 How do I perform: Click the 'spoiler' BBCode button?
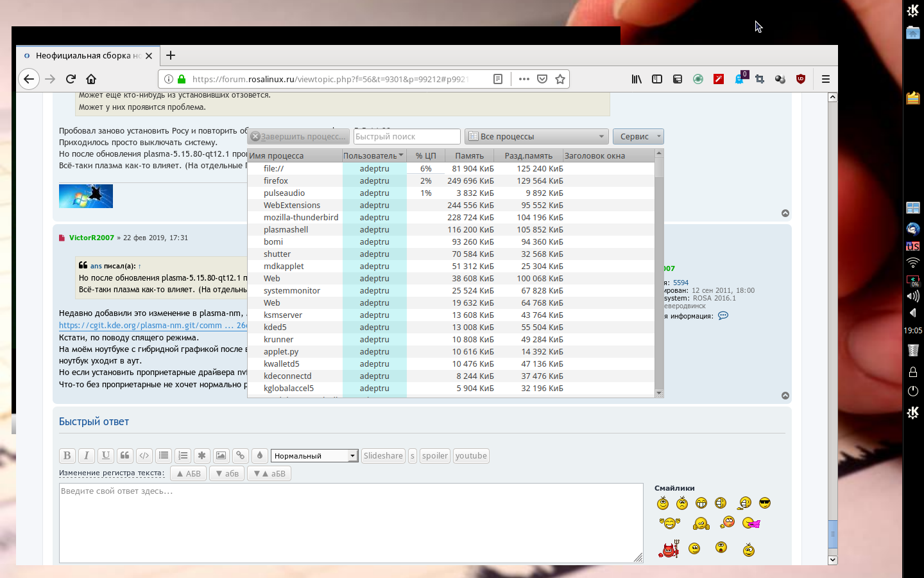(434, 455)
